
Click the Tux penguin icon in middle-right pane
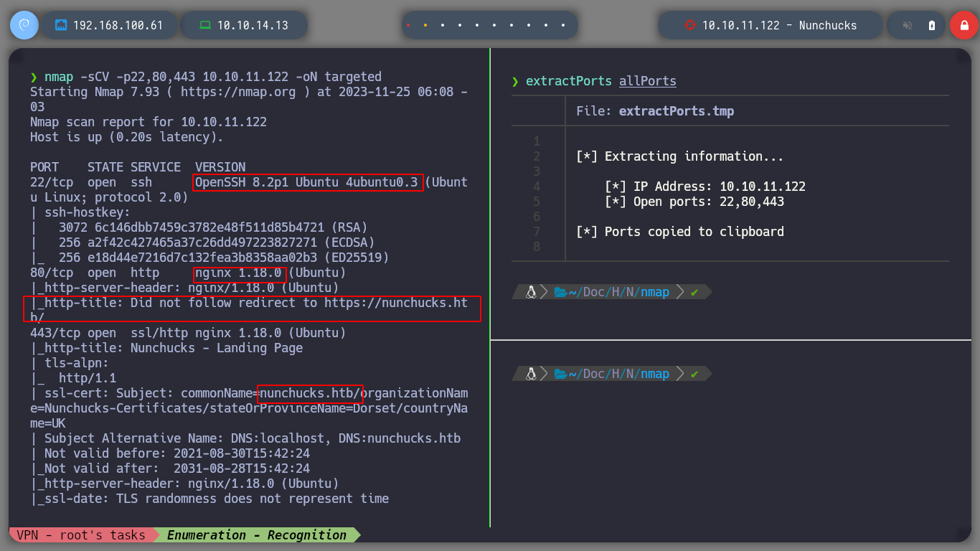pos(531,292)
